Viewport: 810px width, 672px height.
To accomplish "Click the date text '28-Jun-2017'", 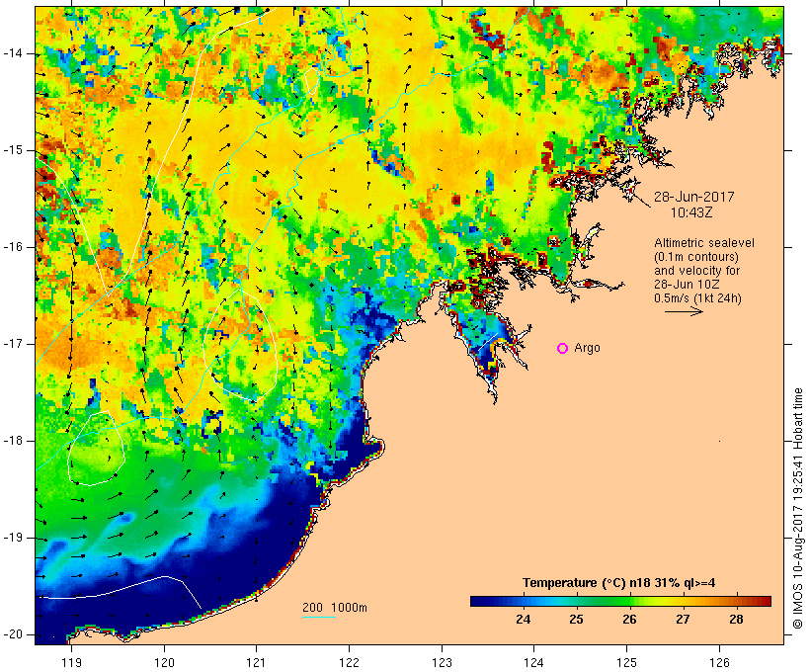I will [x=694, y=197].
